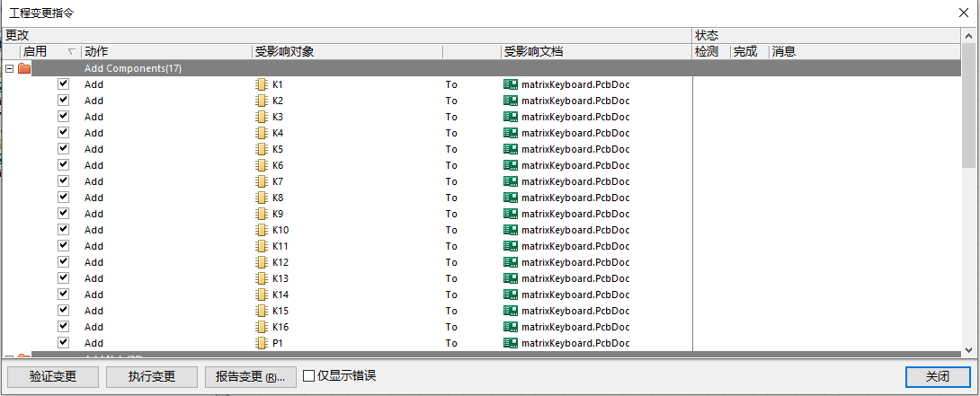Toggle the 仅显示错误 checkbox
This screenshot has height=396, width=980.
coord(309,376)
